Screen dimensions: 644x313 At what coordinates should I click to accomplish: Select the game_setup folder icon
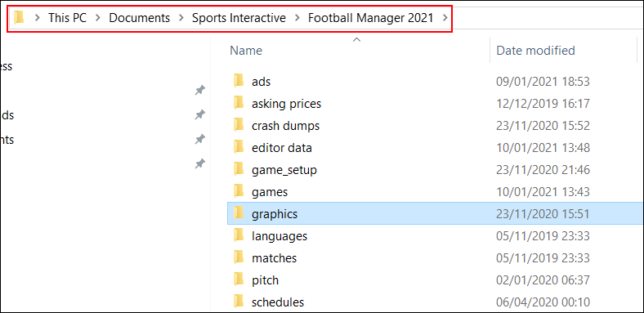(239, 169)
